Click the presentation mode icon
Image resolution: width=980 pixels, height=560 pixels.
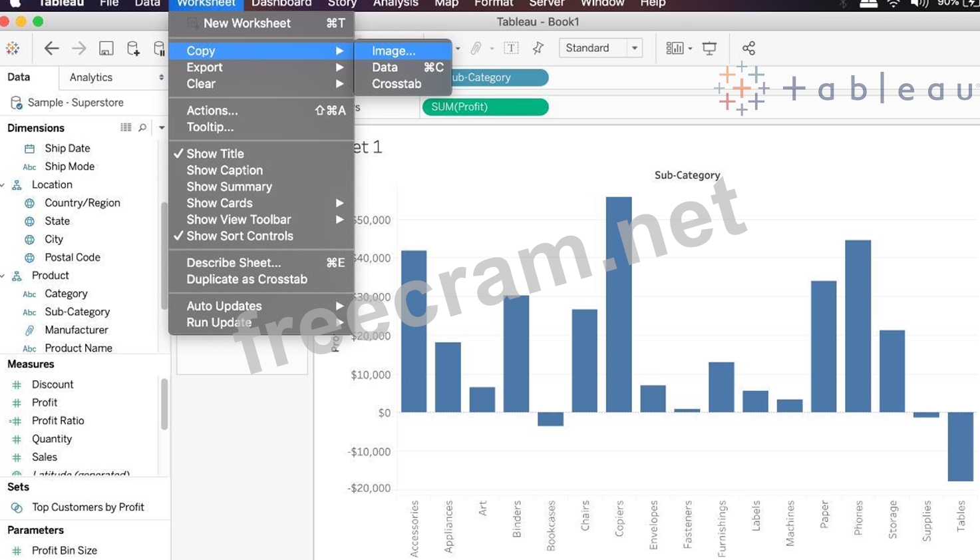(x=710, y=48)
